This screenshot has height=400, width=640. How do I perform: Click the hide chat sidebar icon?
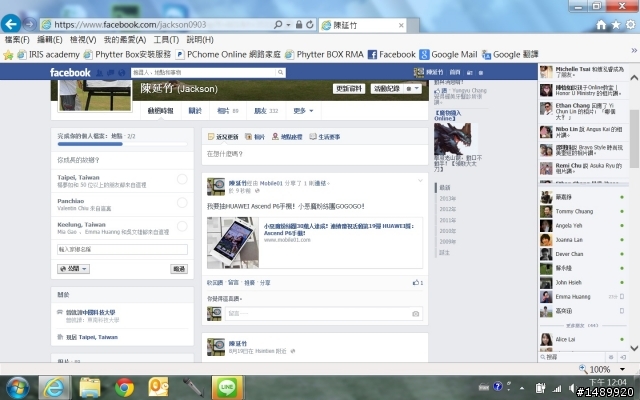point(623,357)
